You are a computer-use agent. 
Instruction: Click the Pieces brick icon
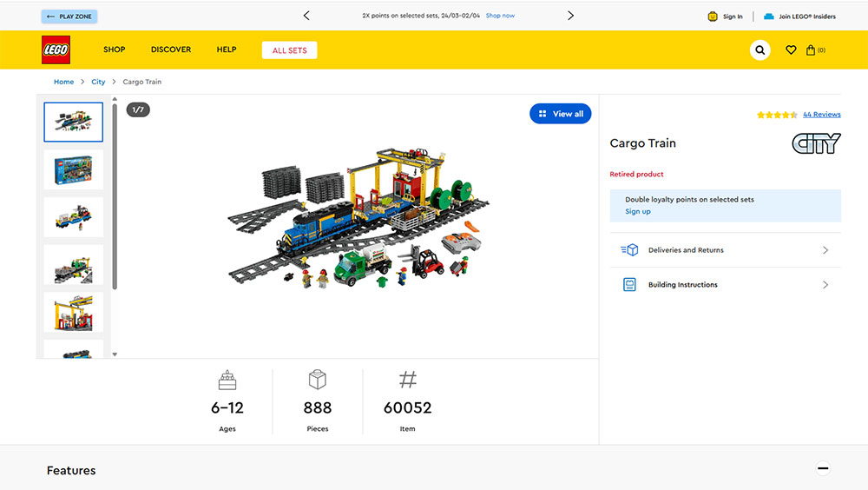click(318, 380)
